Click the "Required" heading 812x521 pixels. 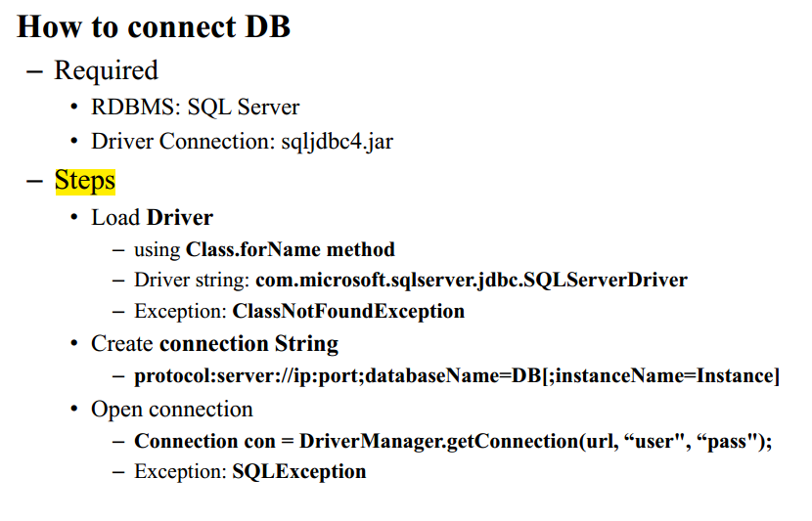point(106,70)
